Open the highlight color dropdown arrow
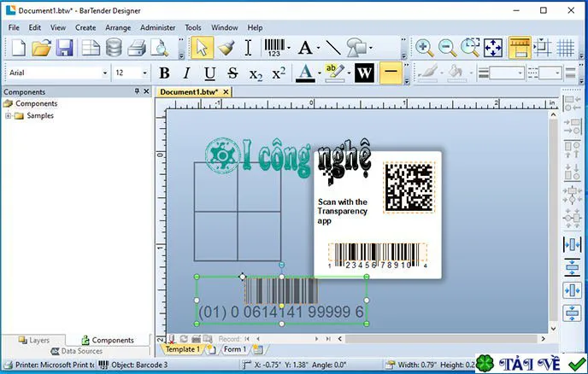Image resolution: width=588 pixels, height=374 pixels. (x=349, y=73)
